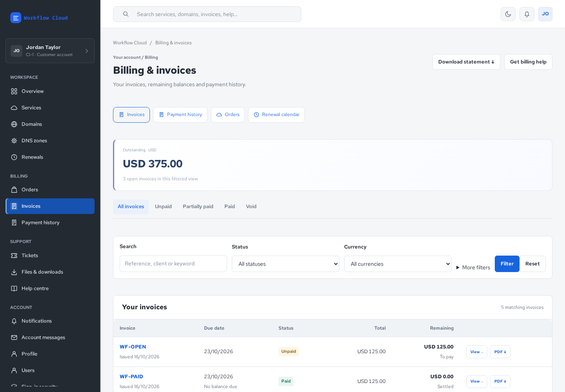Screen dimensions: 565x392
Task: Open notifications bell in top bar
Action: pos(527,14)
